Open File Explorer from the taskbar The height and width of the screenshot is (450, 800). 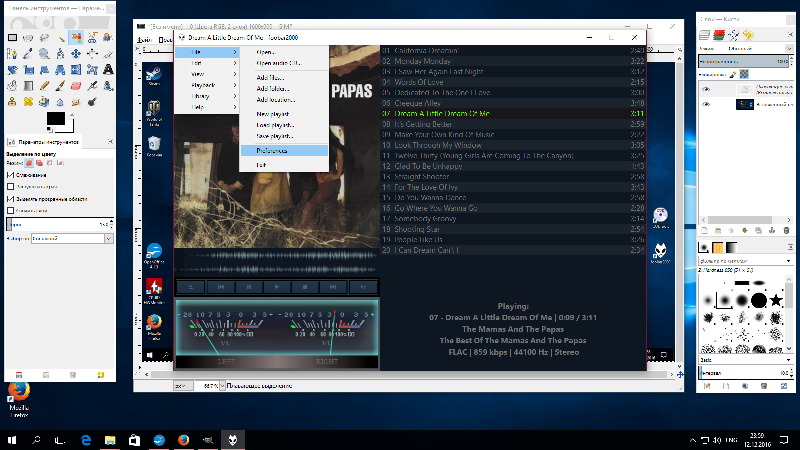click(110, 440)
